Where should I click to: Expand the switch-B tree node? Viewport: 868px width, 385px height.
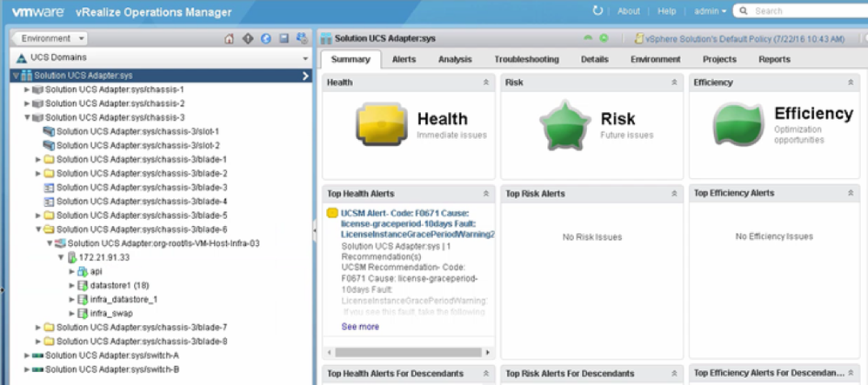click(x=27, y=369)
